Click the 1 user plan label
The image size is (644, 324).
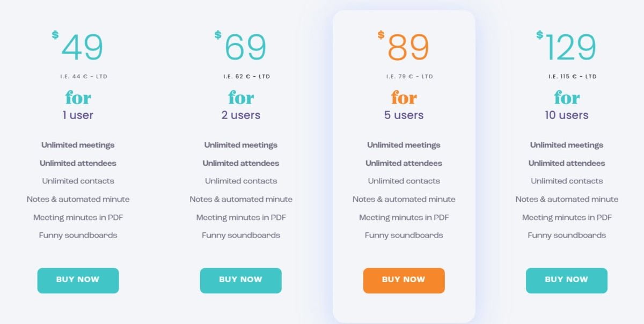[x=78, y=114]
